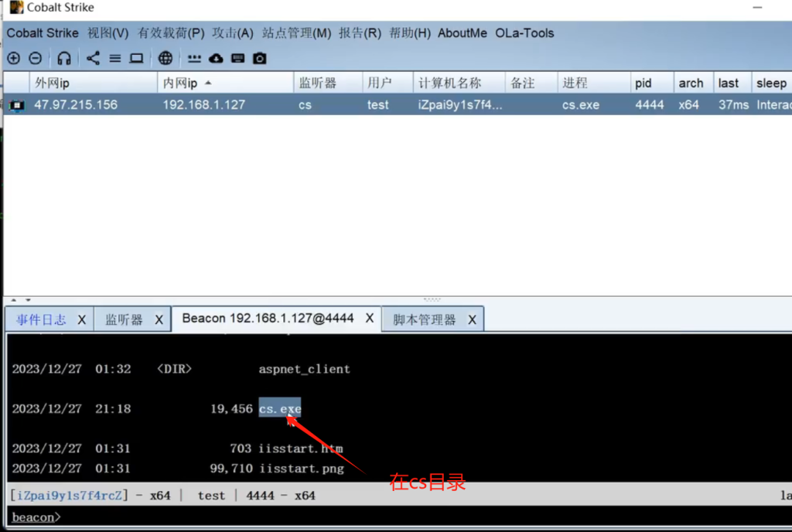Open the 帮助(H) menu
792x532 pixels.
coord(410,33)
